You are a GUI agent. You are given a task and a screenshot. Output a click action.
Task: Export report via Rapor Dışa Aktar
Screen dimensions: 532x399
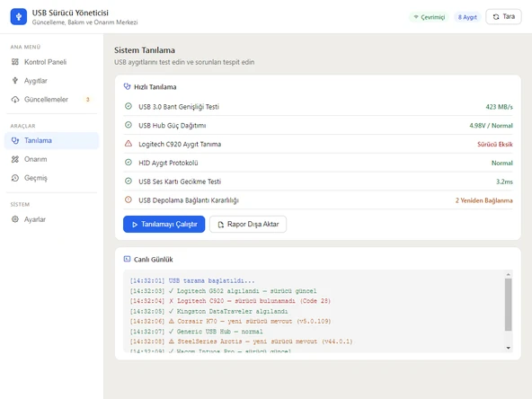(x=248, y=225)
